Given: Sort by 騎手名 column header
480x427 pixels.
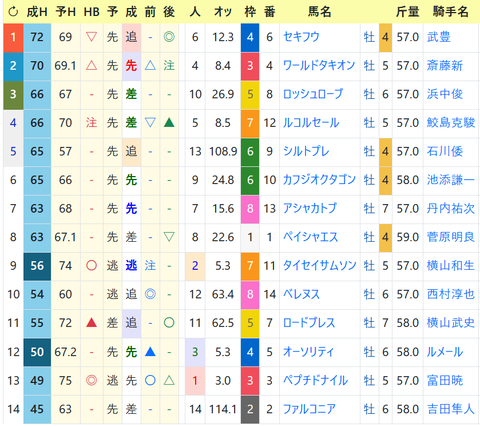Looking at the screenshot, I should coord(451,12).
